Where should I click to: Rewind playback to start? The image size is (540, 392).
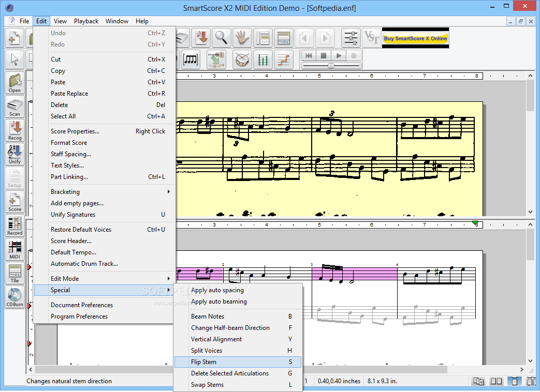[x=309, y=55]
